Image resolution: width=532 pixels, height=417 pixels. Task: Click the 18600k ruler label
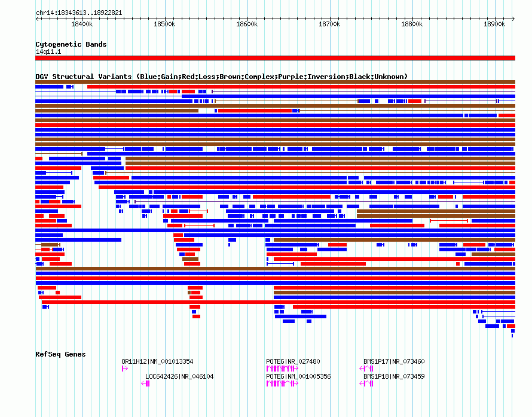(x=247, y=24)
